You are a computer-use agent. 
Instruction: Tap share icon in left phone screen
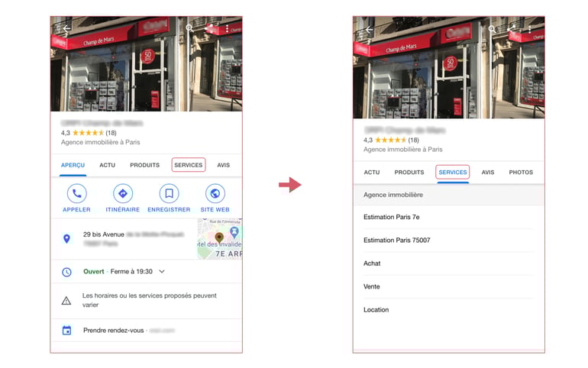pyautogui.click(x=209, y=28)
